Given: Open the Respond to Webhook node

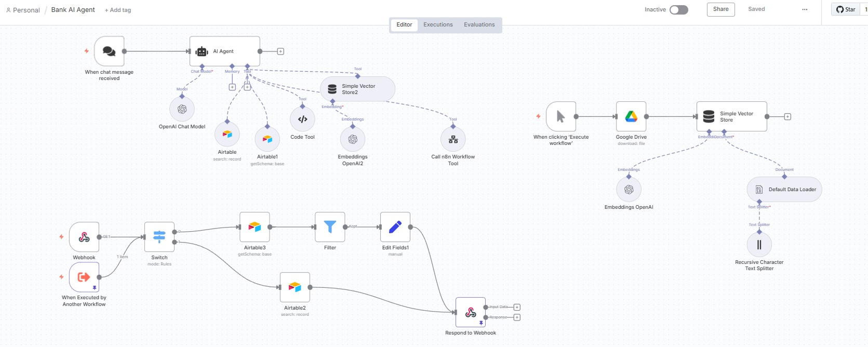Looking at the screenshot, I should point(471,312).
